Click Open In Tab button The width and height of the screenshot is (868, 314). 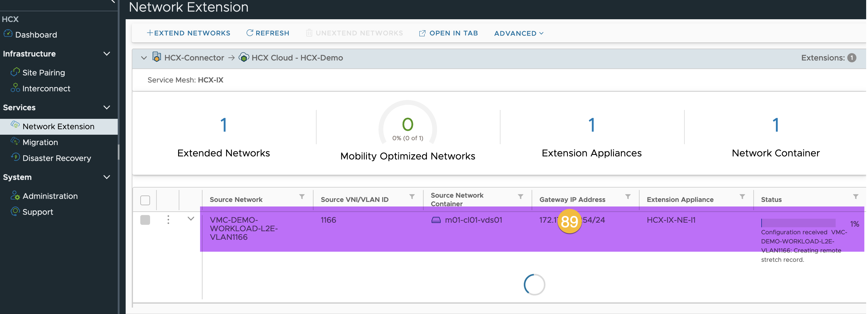[x=449, y=33]
